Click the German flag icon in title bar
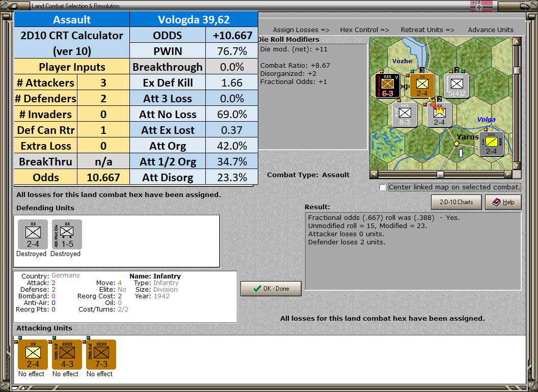 pos(481,6)
